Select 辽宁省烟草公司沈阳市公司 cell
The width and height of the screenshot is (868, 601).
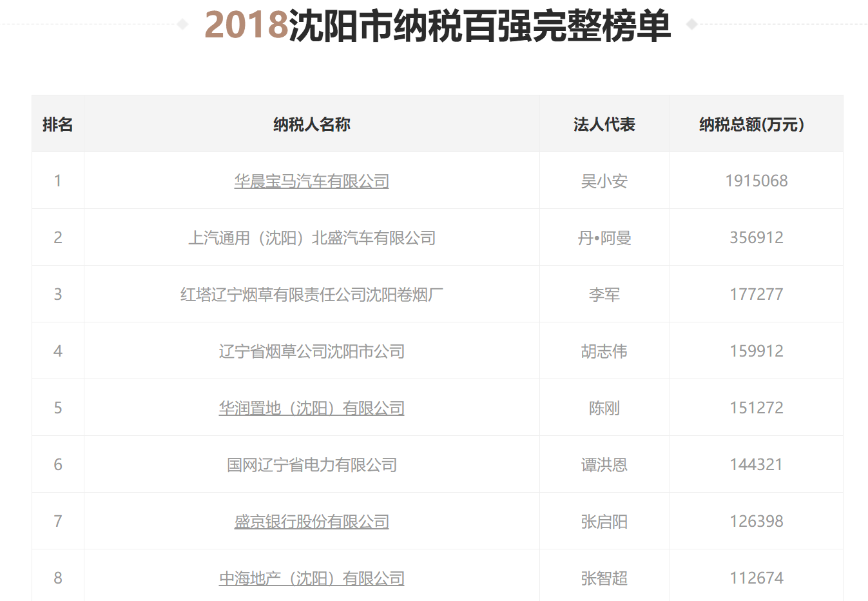point(312,351)
